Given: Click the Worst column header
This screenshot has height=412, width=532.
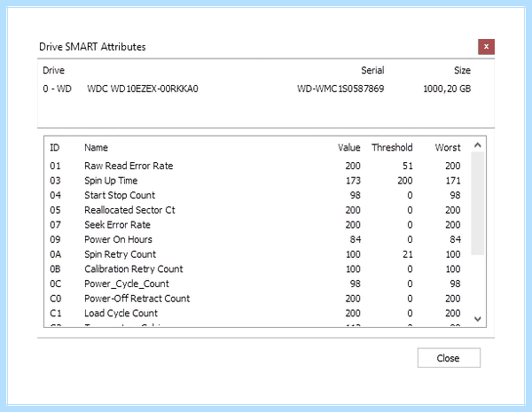Looking at the screenshot, I should 448,147.
